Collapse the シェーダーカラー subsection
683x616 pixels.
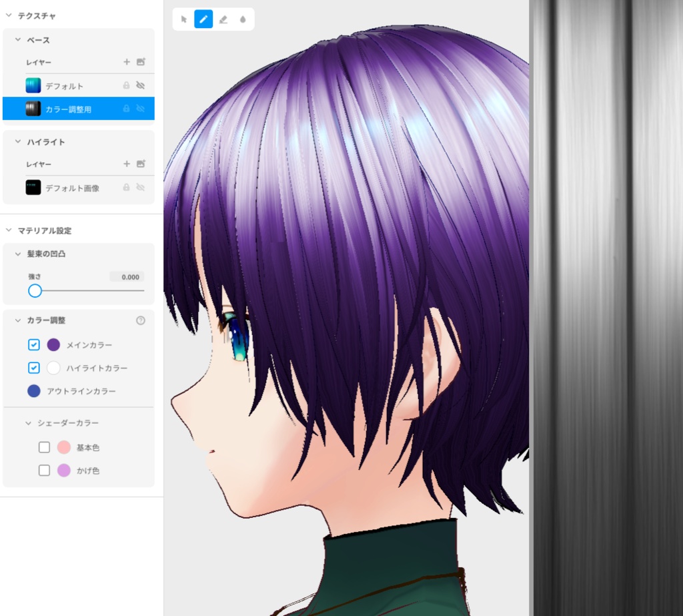[27, 422]
